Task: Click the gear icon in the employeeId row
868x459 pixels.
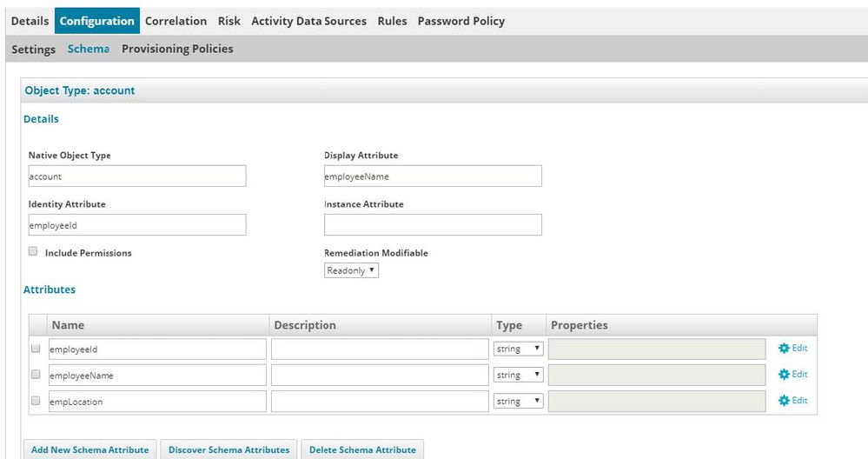Action: (x=784, y=349)
